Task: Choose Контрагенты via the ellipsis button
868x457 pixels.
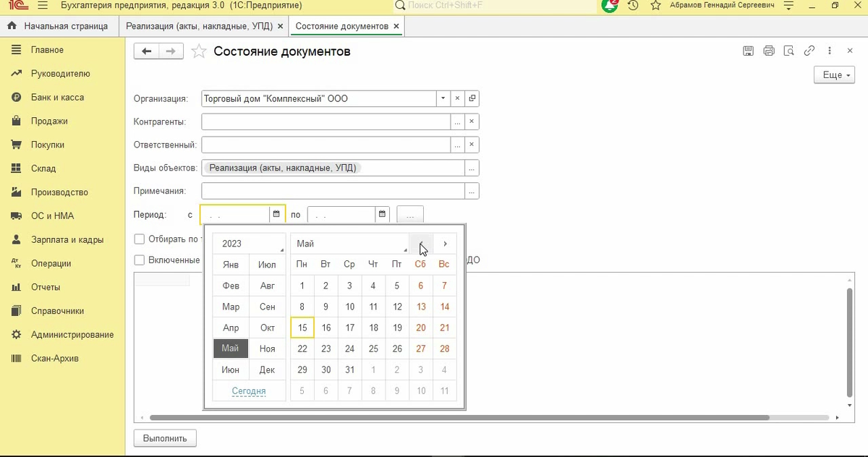Action: click(457, 121)
